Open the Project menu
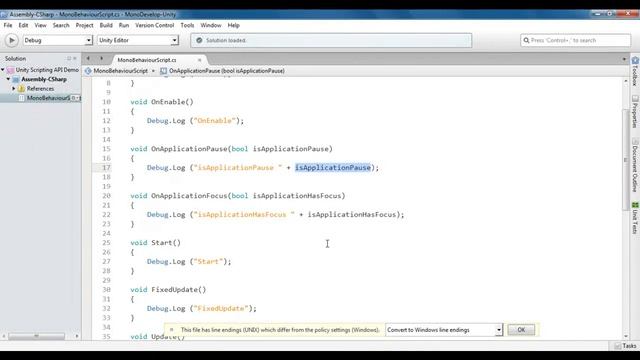 (x=84, y=25)
